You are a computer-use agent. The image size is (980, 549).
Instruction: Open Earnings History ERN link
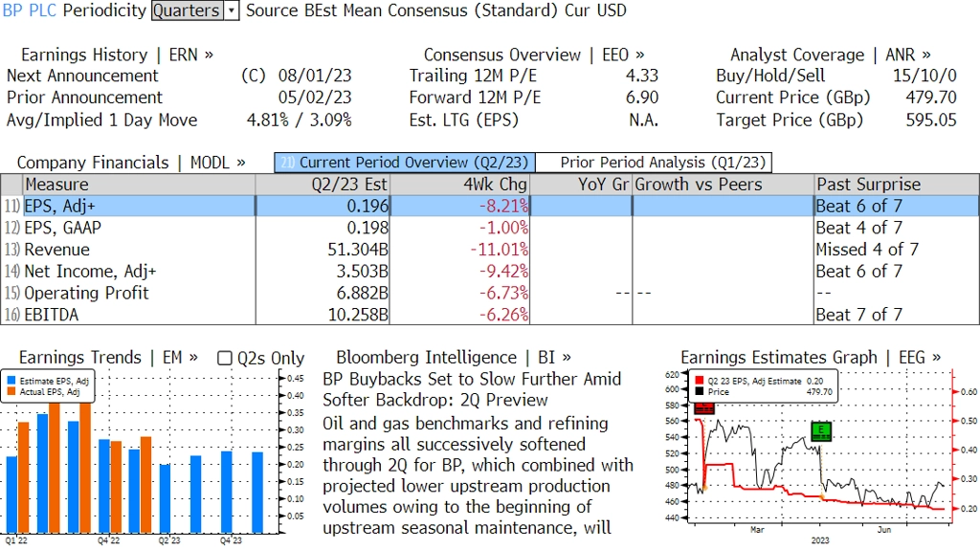pos(117,55)
